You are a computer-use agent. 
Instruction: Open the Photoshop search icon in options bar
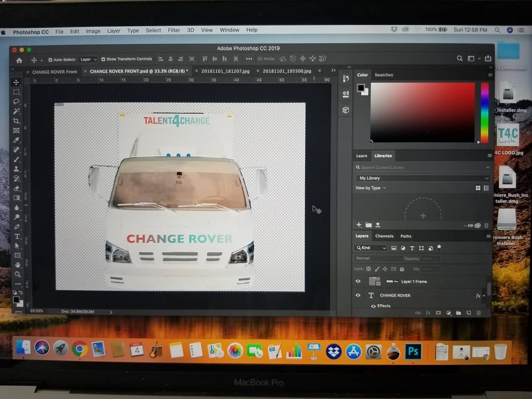tap(460, 58)
